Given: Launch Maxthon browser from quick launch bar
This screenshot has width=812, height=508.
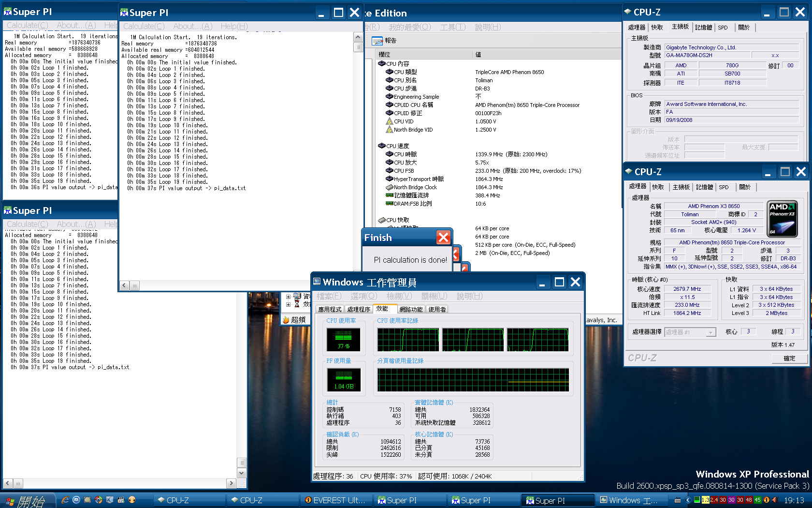Looking at the screenshot, I should [x=76, y=500].
